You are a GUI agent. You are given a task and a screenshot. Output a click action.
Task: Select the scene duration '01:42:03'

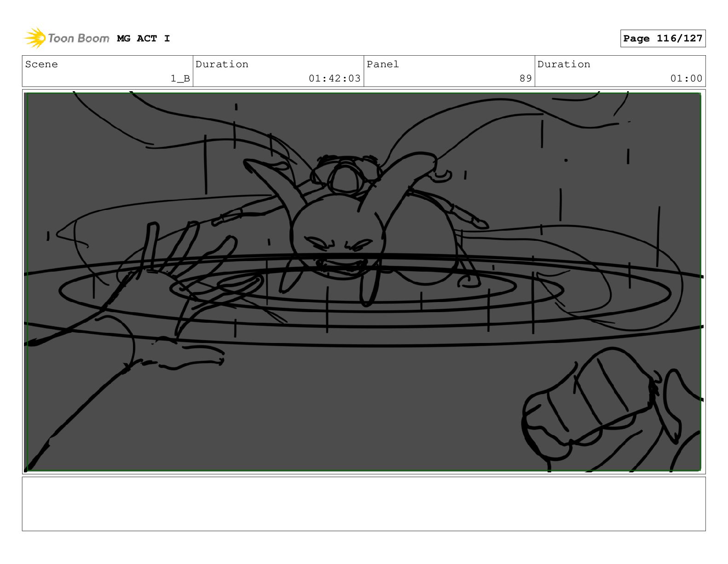tap(335, 79)
